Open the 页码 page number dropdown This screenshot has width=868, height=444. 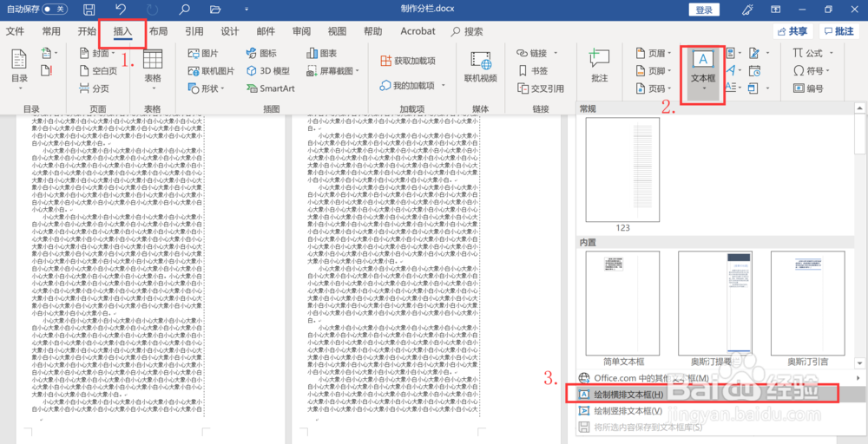tap(653, 88)
